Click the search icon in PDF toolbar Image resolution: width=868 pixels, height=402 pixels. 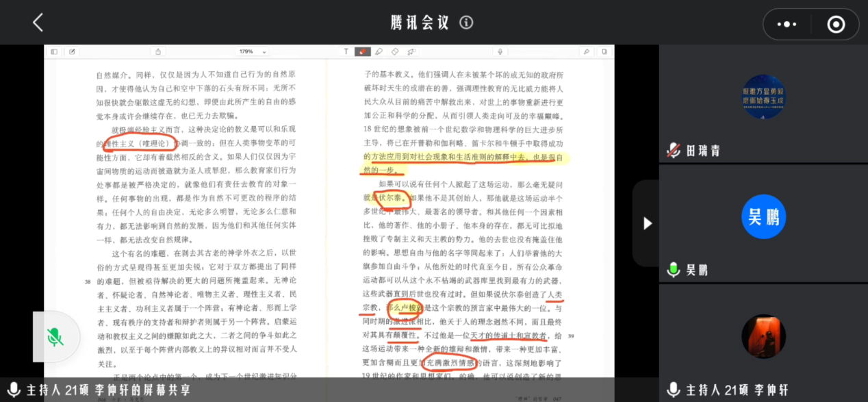[x=587, y=51]
